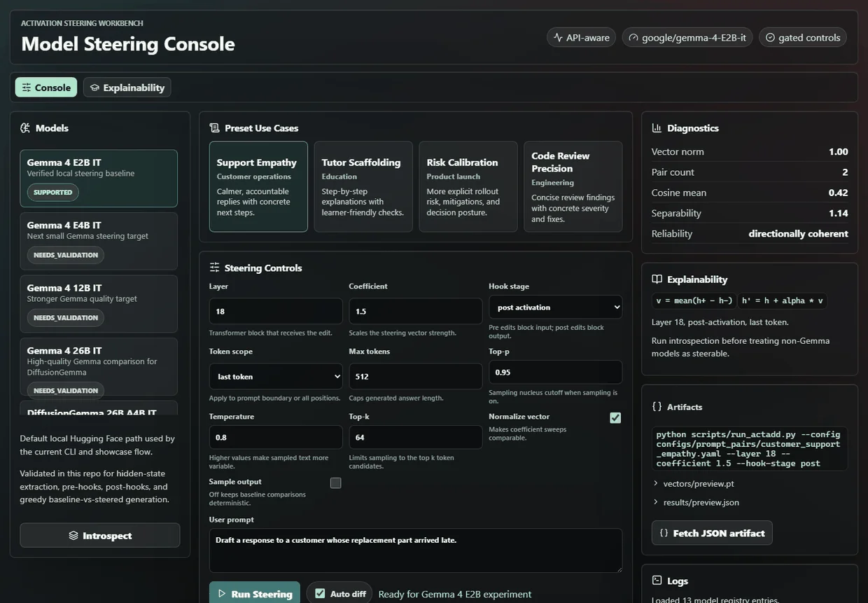Click the Preset Use Cases header icon

tap(214, 128)
